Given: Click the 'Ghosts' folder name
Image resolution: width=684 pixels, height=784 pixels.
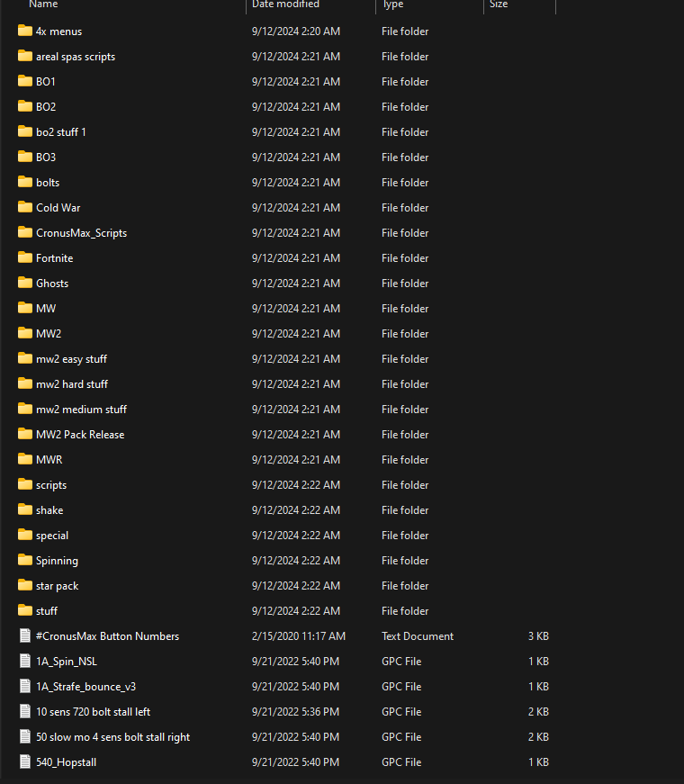Looking at the screenshot, I should click(x=52, y=283).
